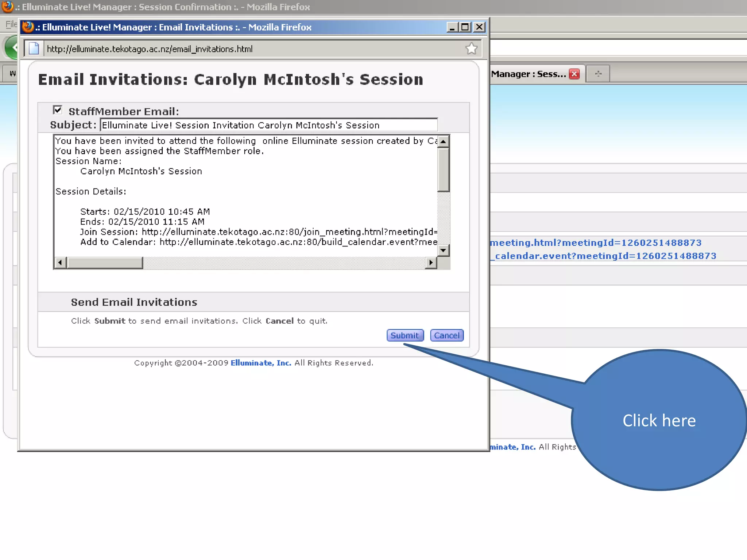747x560 pixels.
Task: Close the Session Confirmation tab with red X
Action: tap(574, 74)
